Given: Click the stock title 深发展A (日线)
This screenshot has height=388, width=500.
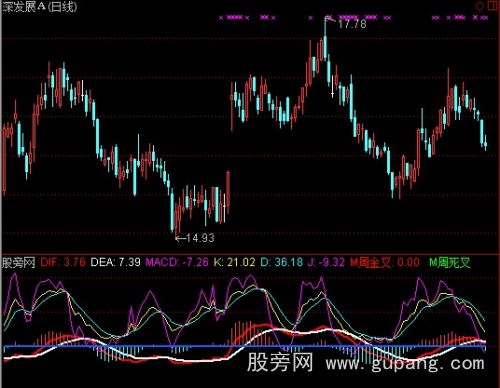Looking at the screenshot, I should click(40, 7).
